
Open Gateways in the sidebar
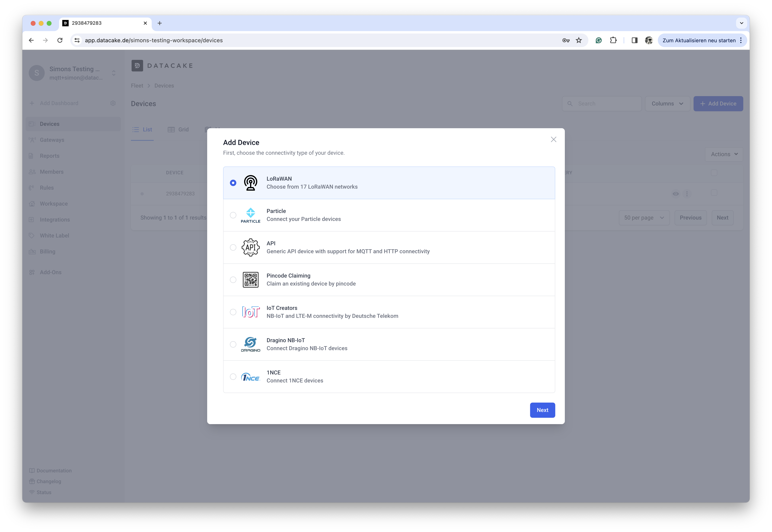(52, 140)
